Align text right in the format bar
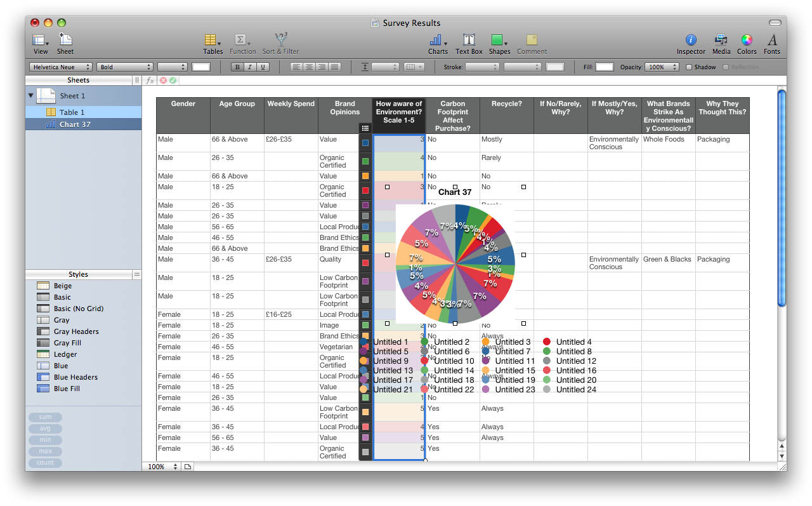 tap(322, 67)
